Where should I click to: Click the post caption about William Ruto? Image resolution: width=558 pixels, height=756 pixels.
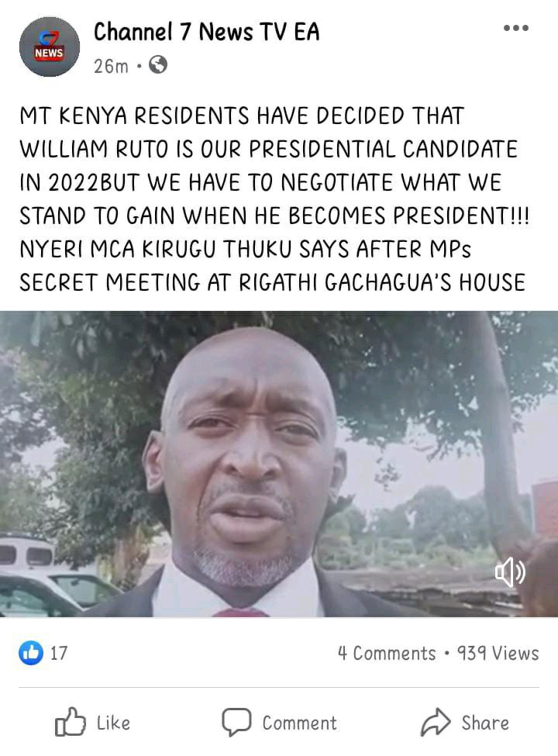tap(274, 198)
